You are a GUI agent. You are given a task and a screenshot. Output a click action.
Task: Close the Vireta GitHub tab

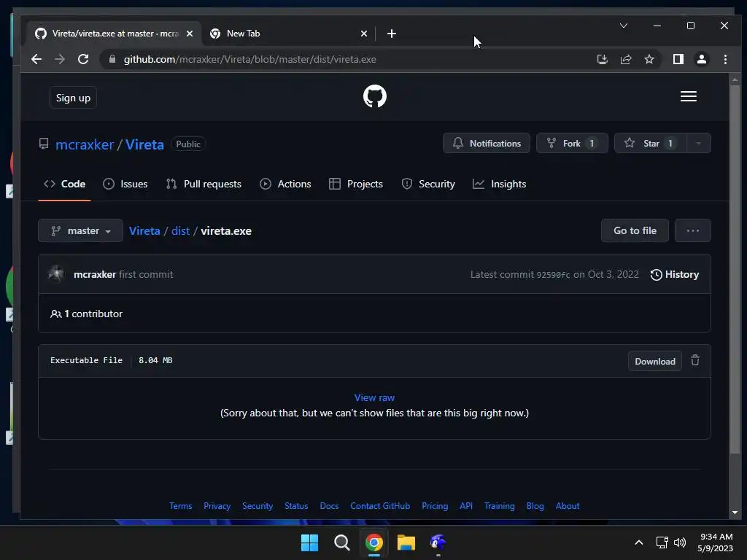click(190, 34)
